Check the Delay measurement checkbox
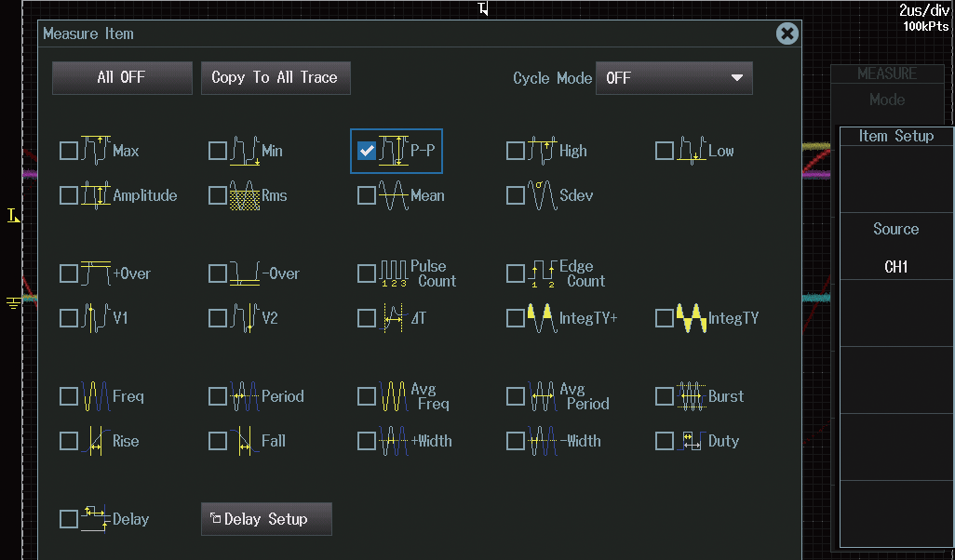Screen dimensions: 955x560 [x=68, y=519]
